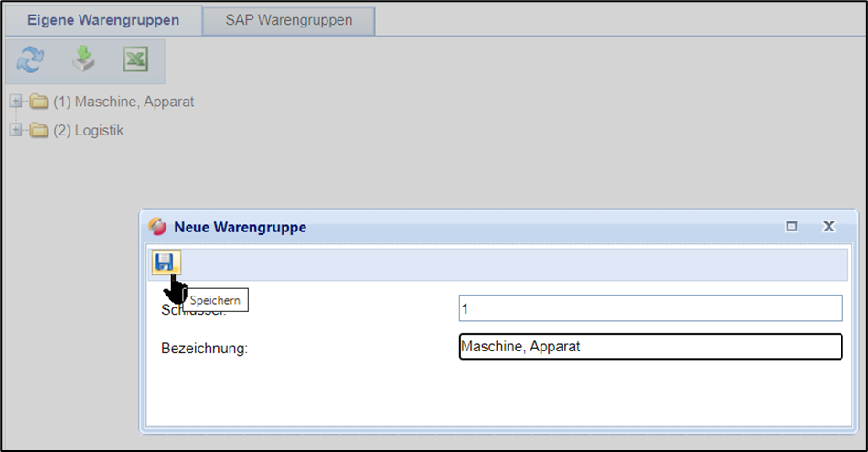Click the Bezeichnung label text
The height and width of the screenshot is (452, 868).
(205, 348)
